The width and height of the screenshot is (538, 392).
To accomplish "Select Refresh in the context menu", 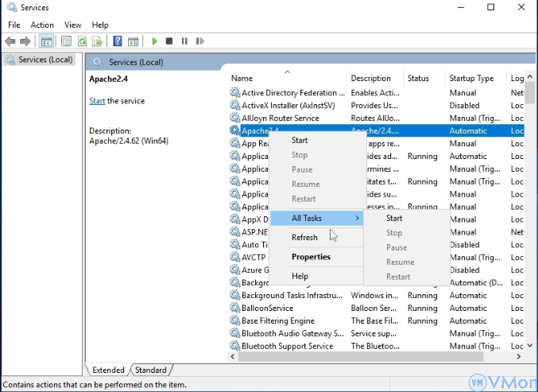I will click(x=304, y=237).
